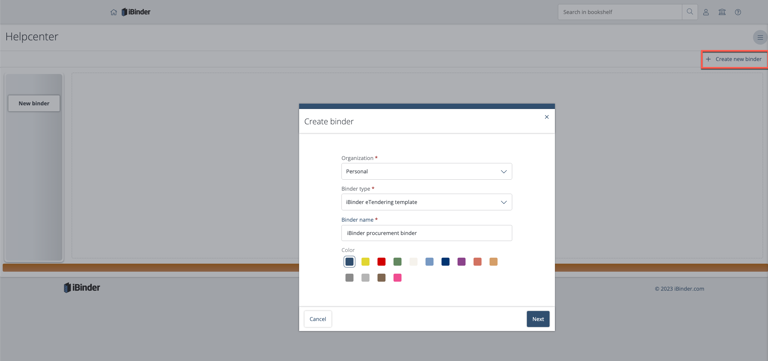This screenshot has width=768, height=361.
Task: Select the yellow color swatch
Action: 365,262
